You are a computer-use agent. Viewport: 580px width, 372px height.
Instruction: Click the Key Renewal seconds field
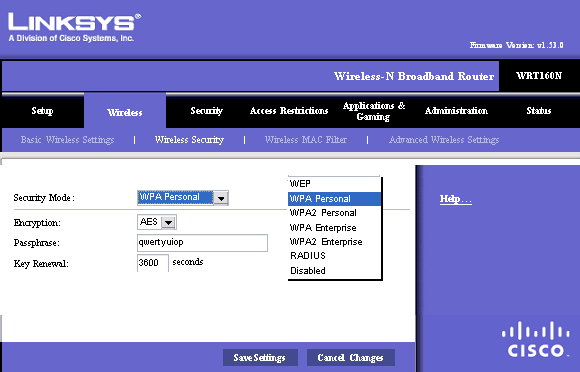coord(153,263)
